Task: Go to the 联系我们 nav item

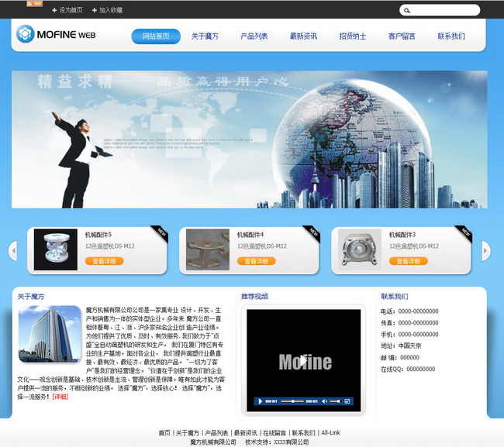Action: click(451, 36)
